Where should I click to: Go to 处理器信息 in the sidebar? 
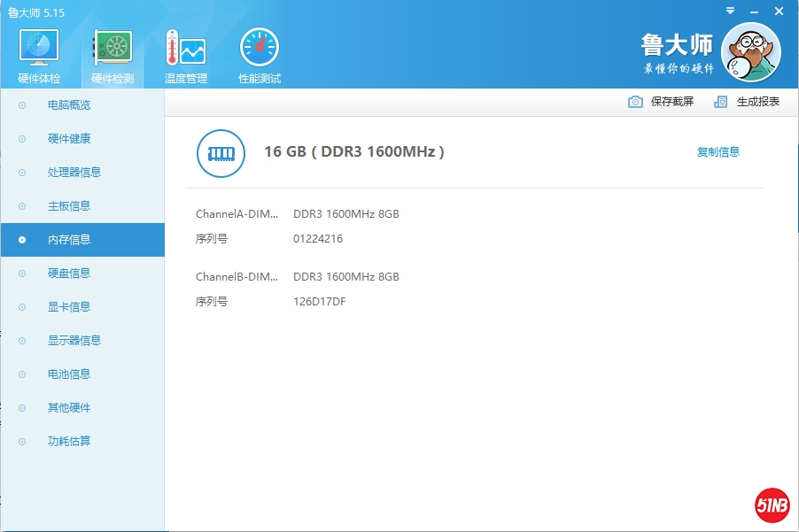pyautogui.click(x=74, y=173)
